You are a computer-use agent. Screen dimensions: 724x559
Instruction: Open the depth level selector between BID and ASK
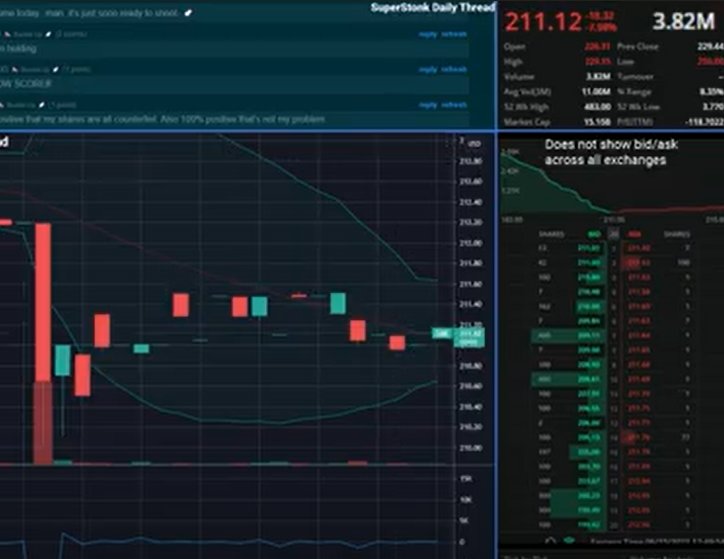click(x=613, y=234)
